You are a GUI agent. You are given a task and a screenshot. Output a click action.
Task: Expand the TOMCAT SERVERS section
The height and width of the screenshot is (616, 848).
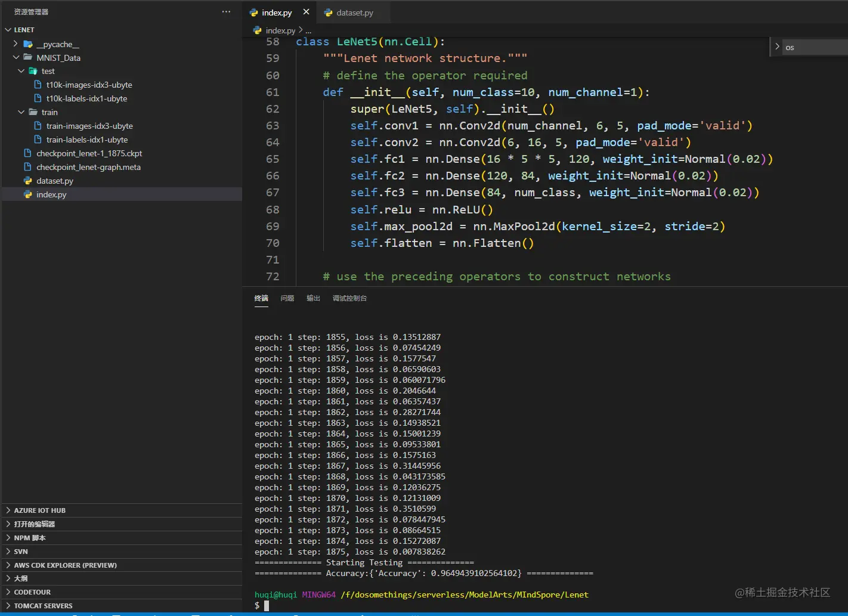pyautogui.click(x=122, y=606)
